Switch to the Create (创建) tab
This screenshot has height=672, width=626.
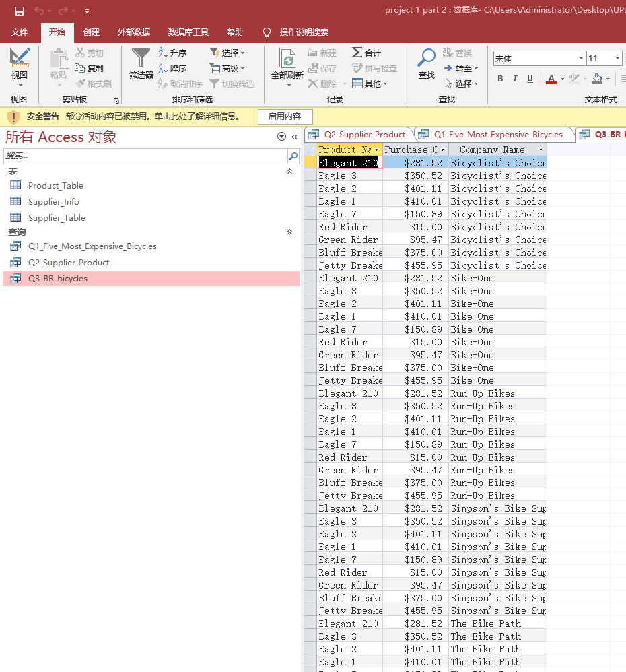(92, 32)
